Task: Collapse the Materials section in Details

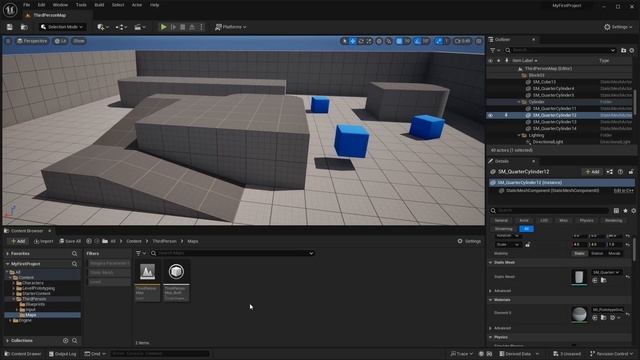Action: [491, 300]
